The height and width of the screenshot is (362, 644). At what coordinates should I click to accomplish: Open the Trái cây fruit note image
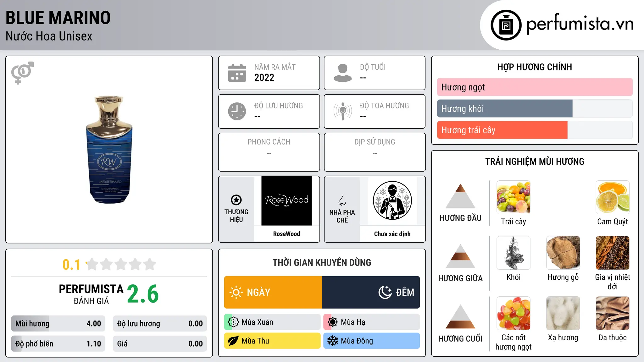tap(514, 197)
